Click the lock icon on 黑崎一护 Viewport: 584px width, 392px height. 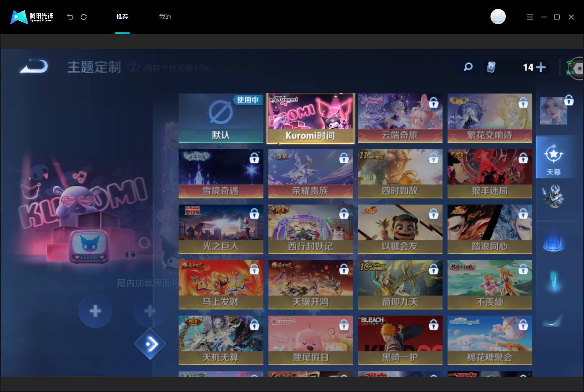coord(434,325)
